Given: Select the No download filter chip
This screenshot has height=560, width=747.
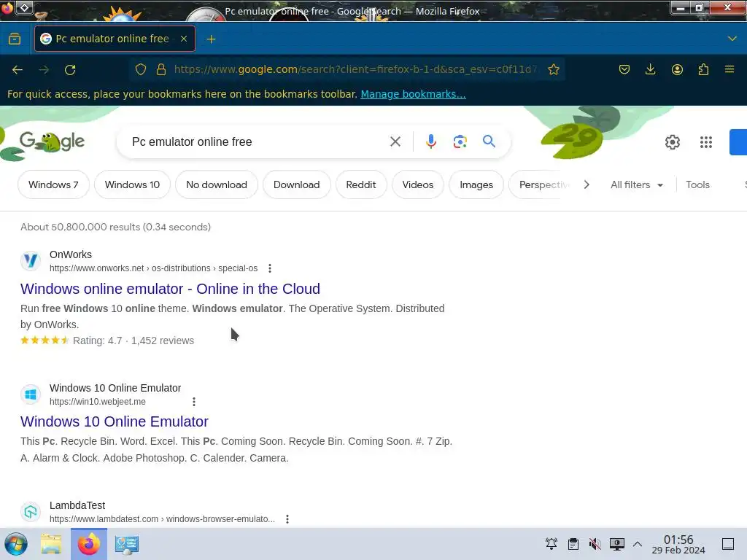Looking at the screenshot, I should [x=216, y=184].
